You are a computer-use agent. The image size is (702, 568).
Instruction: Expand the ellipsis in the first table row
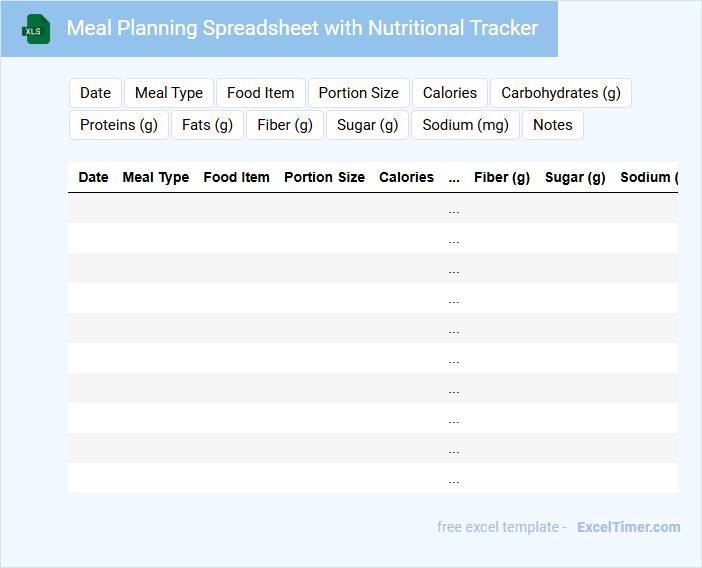tap(454, 208)
